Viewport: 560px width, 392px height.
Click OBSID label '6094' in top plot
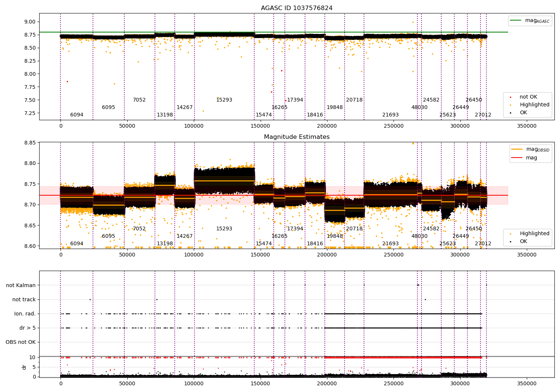point(77,115)
